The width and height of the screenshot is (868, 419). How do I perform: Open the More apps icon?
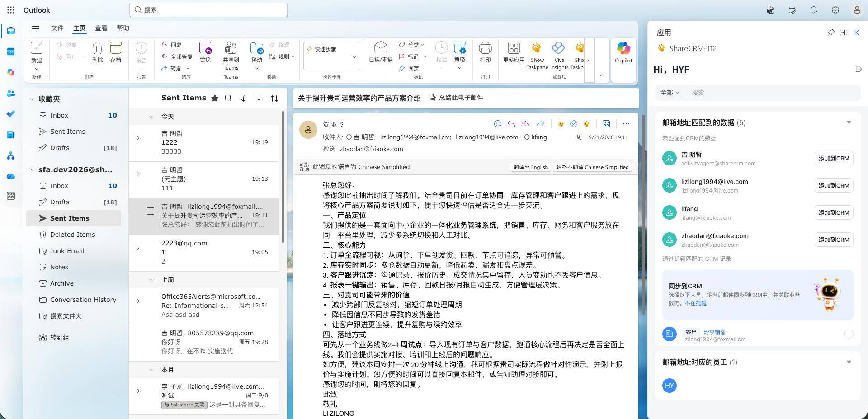514,48
